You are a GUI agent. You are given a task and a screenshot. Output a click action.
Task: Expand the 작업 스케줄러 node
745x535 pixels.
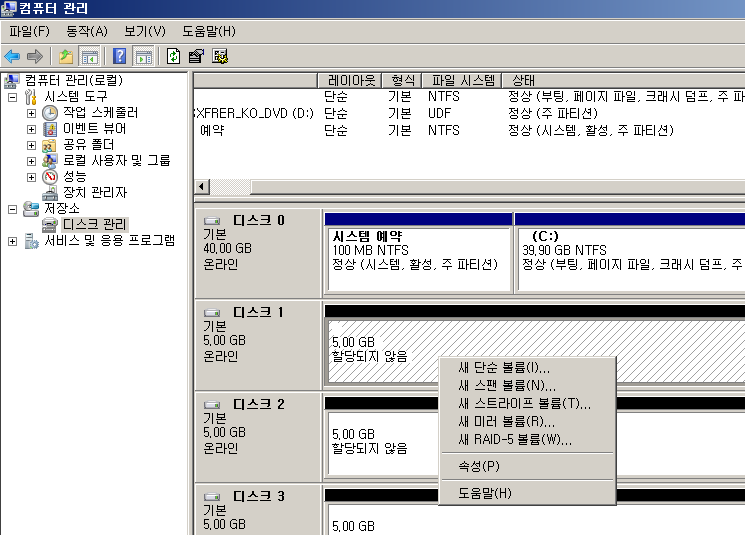pyautogui.click(x=31, y=114)
